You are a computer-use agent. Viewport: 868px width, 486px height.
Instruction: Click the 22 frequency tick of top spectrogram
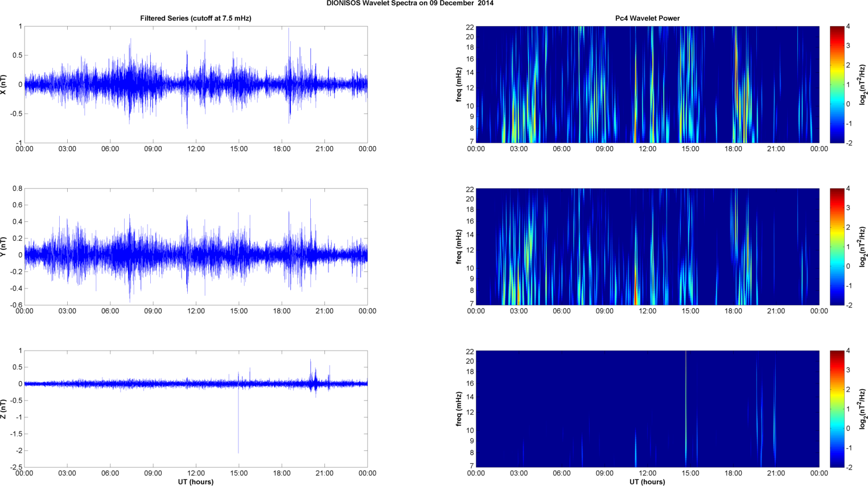(470, 27)
